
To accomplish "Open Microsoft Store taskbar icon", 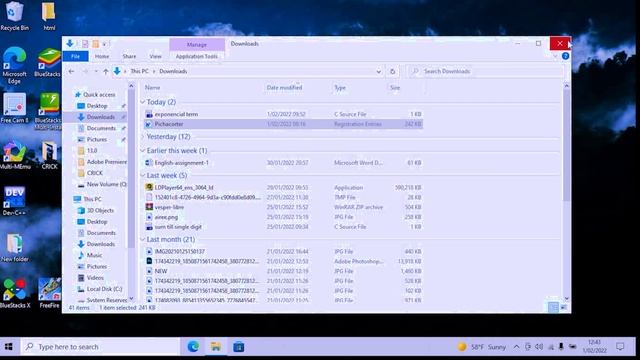I will click(239, 347).
